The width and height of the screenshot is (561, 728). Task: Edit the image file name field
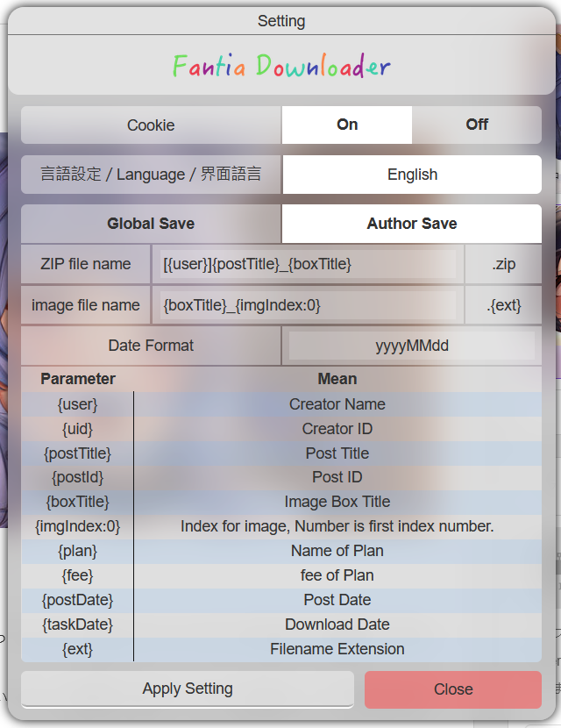click(x=308, y=305)
